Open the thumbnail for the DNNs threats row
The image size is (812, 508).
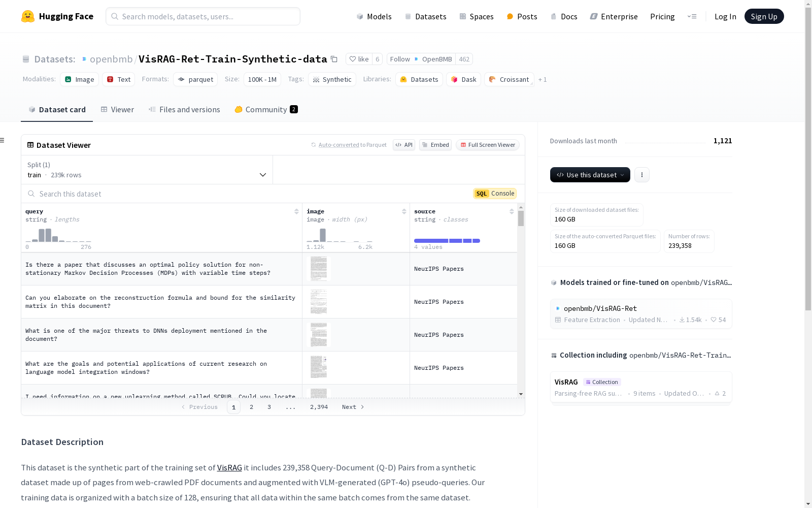tap(319, 335)
